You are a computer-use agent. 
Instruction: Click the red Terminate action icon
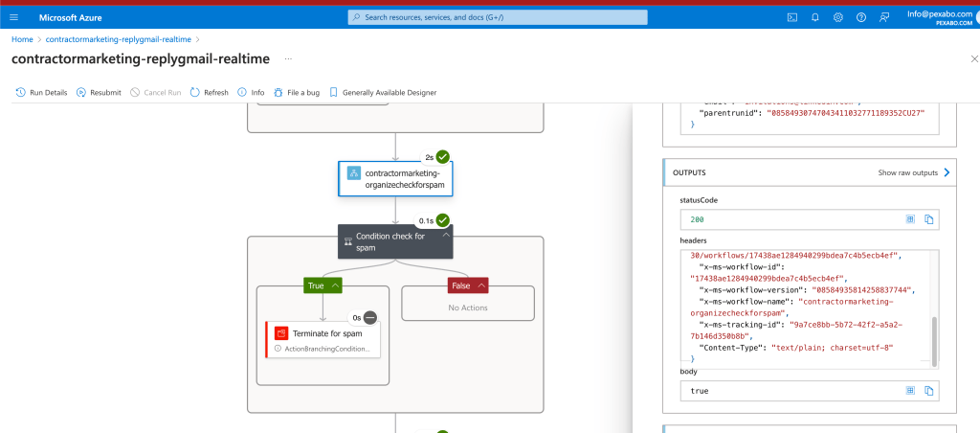pos(281,333)
